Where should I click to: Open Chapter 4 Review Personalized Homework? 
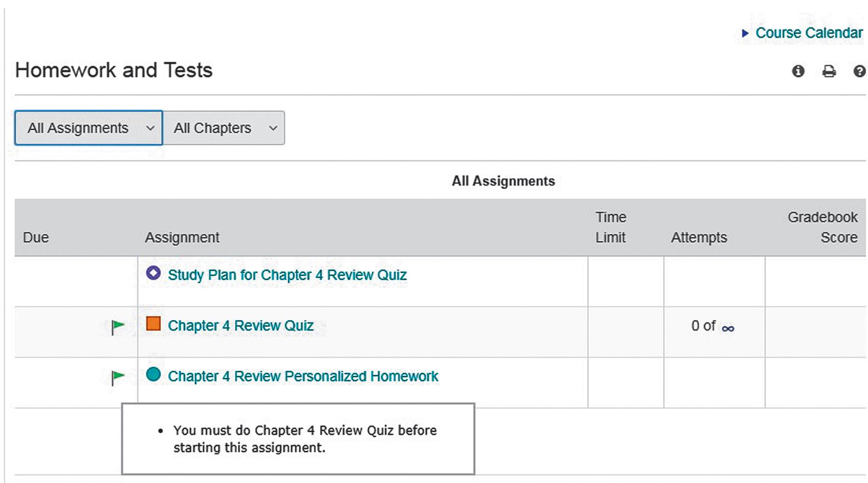click(303, 376)
